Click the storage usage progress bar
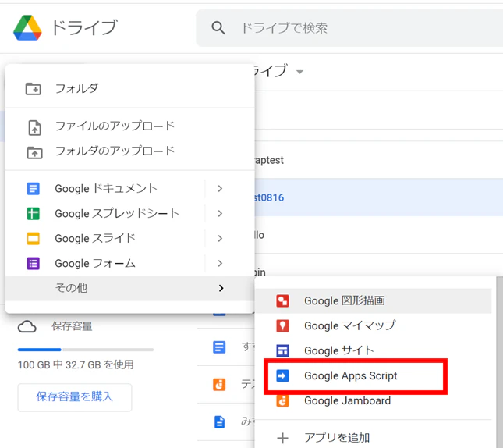Viewport: 503px width, 448px height. click(x=86, y=350)
